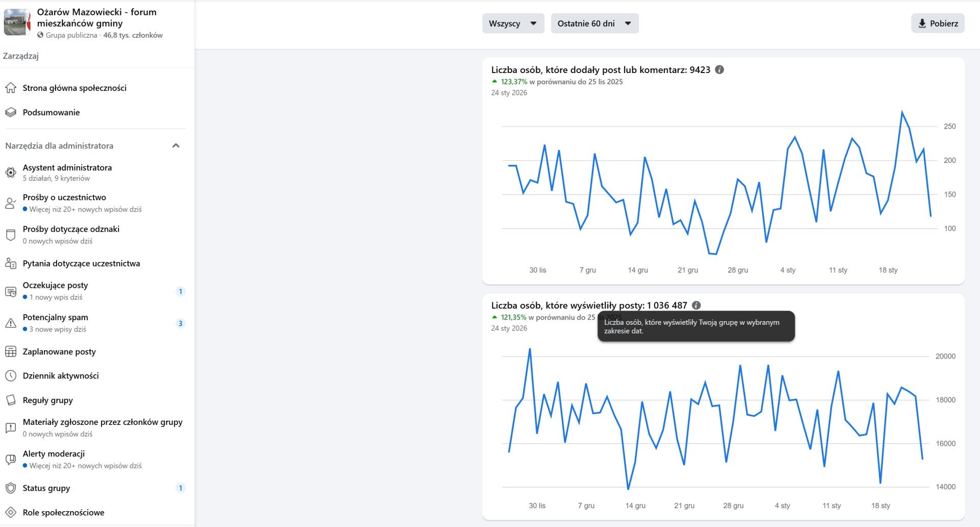980x527 pixels.
Task: Click the Pobierz download button
Action: 938,23
